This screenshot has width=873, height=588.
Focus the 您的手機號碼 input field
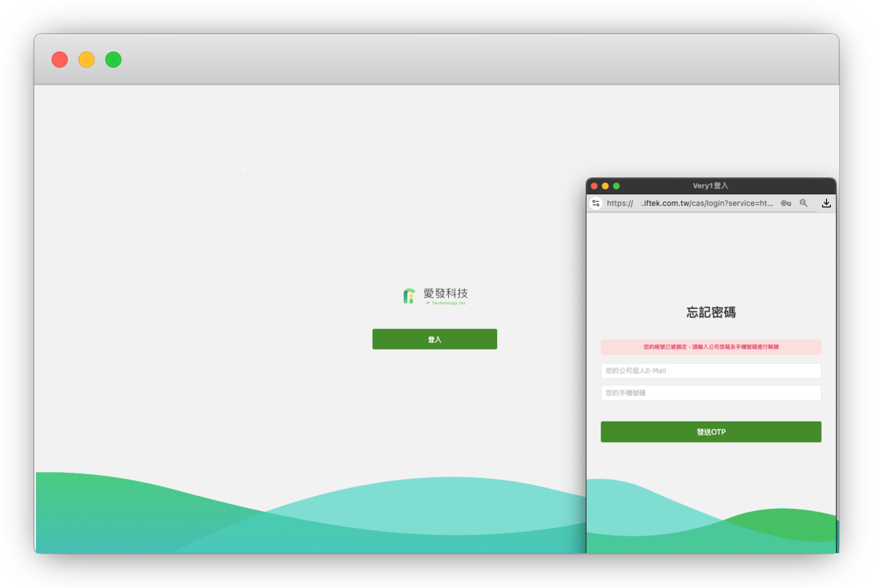tap(710, 393)
